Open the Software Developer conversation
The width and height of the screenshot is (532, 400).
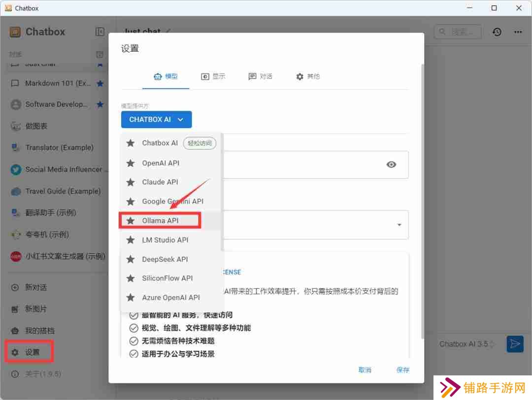tap(56, 104)
